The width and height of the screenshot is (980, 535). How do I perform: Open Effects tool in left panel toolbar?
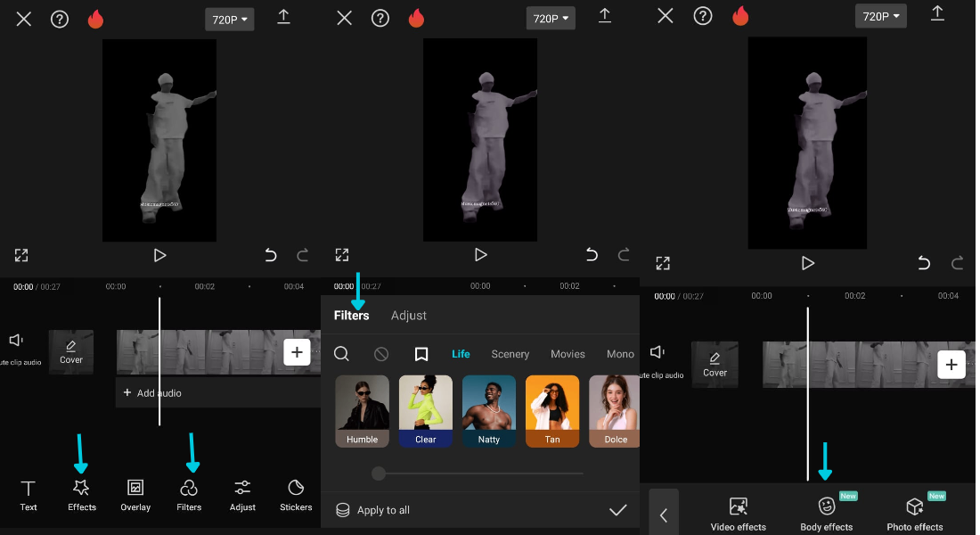coord(82,496)
